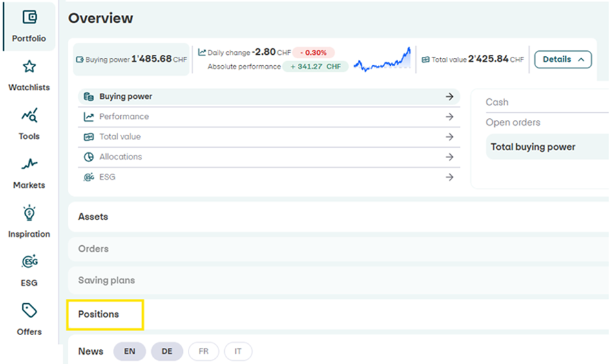
Task: Toggle EN news language filter
Action: [x=129, y=351]
